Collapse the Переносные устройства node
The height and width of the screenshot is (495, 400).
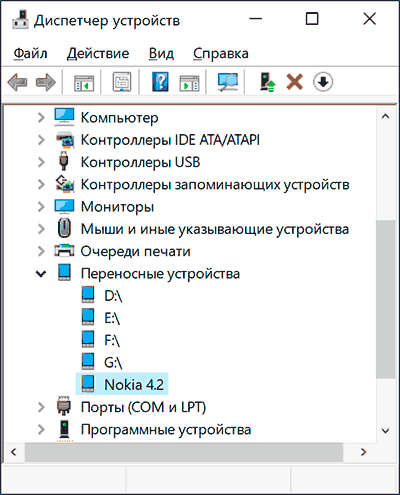[x=41, y=274]
